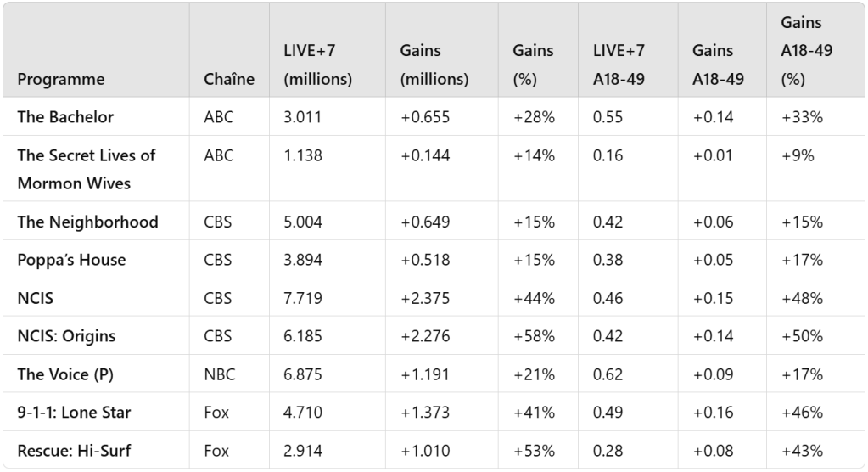Click the +0.16 Gains A18-49 cell

[x=713, y=413]
